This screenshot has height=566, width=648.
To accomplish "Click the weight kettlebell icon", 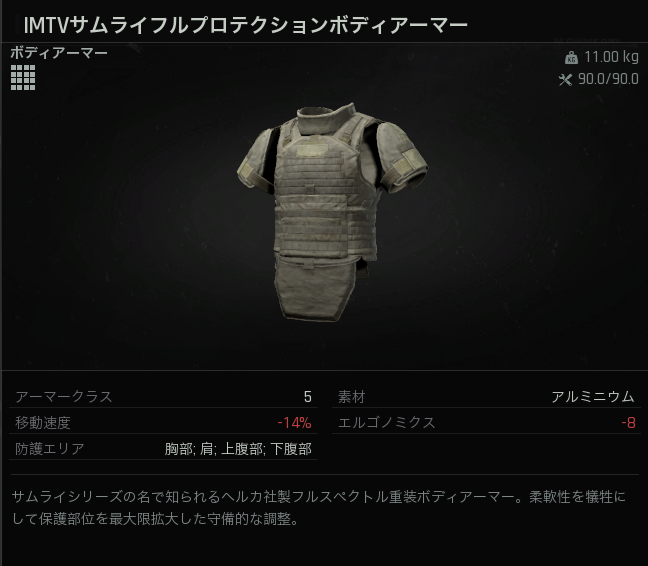I will 571,57.
